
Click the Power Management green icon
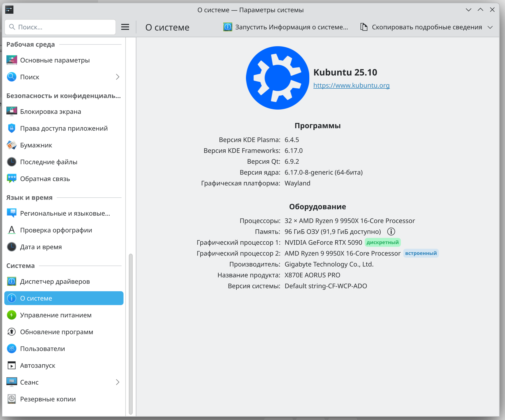coord(12,315)
